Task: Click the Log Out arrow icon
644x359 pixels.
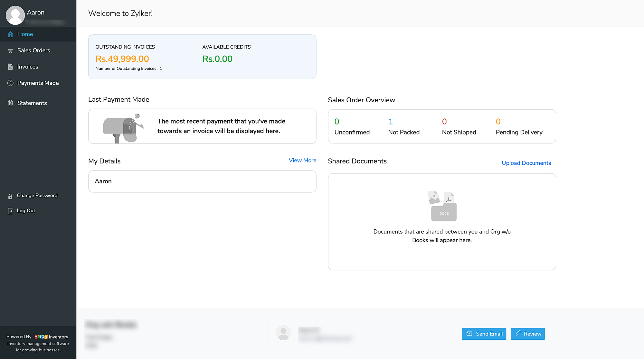Action: tap(10, 211)
